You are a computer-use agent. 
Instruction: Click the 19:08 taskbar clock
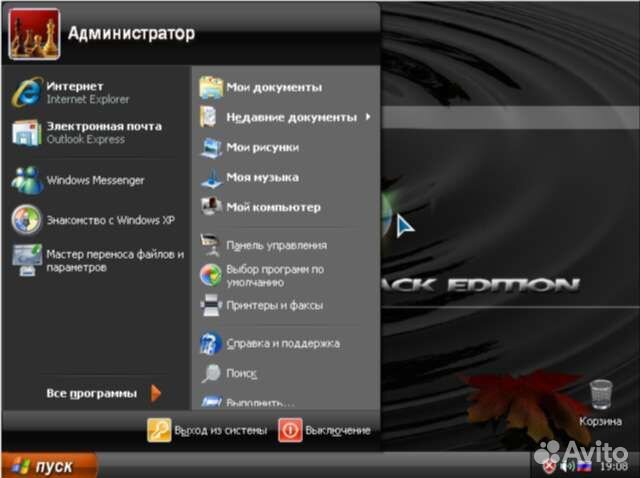(x=613, y=466)
